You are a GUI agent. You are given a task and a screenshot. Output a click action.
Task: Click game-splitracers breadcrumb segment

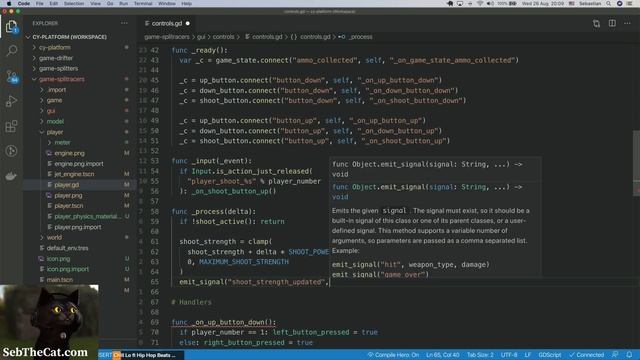point(167,37)
